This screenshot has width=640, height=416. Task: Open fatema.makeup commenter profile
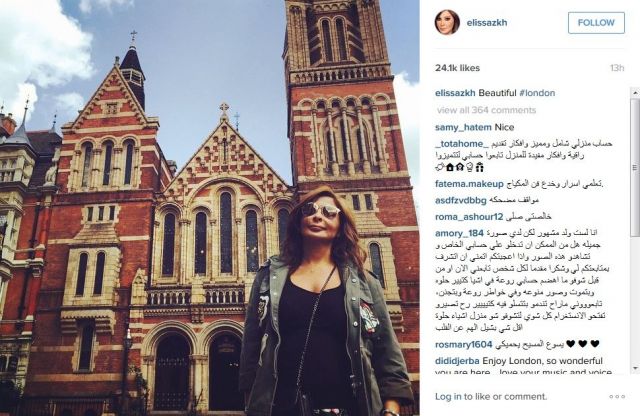(469, 184)
